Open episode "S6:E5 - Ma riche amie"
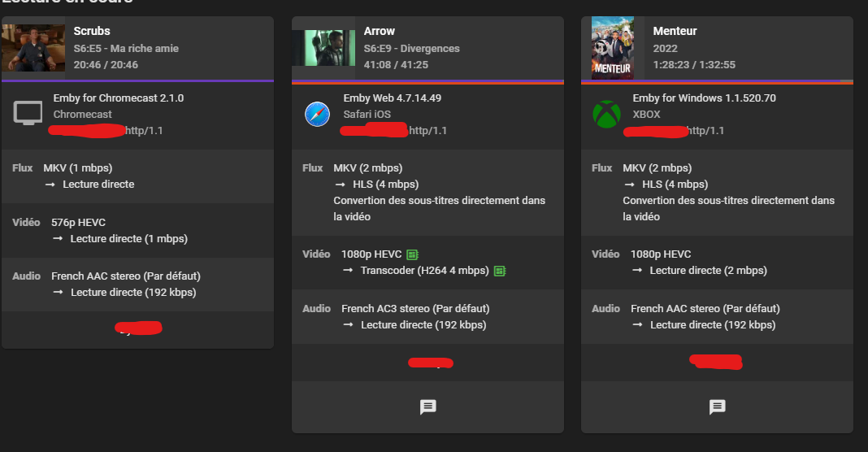868x452 pixels. click(126, 48)
